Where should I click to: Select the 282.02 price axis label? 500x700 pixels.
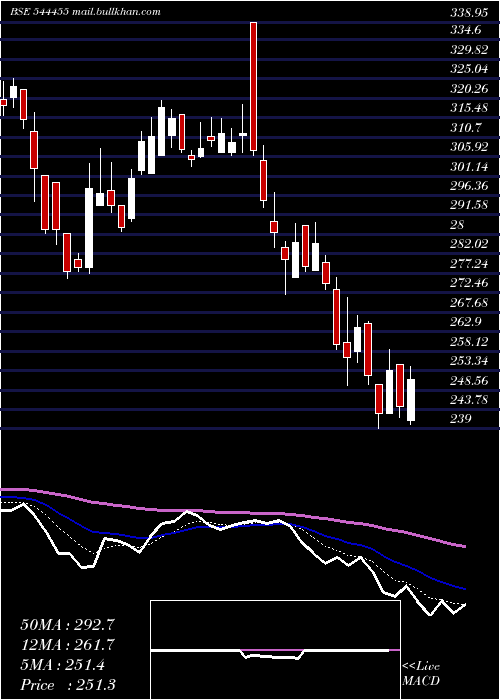(469, 244)
